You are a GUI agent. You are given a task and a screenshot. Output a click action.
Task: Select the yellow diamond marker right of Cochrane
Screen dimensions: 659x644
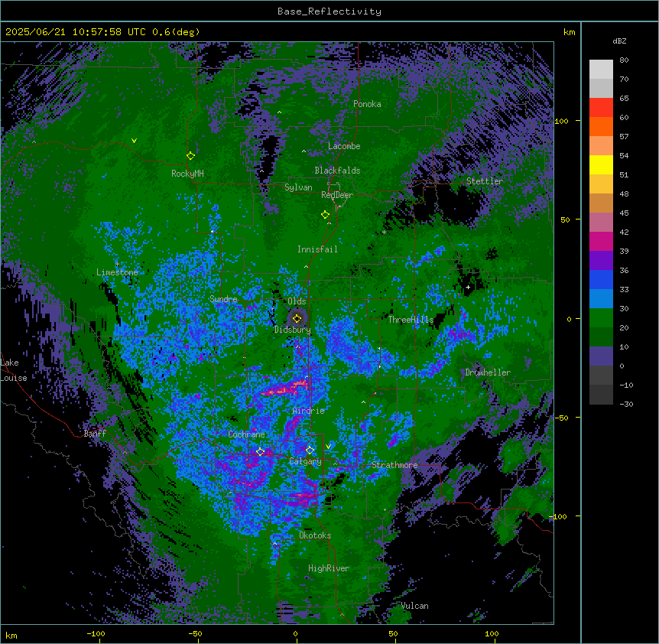pyautogui.click(x=260, y=452)
